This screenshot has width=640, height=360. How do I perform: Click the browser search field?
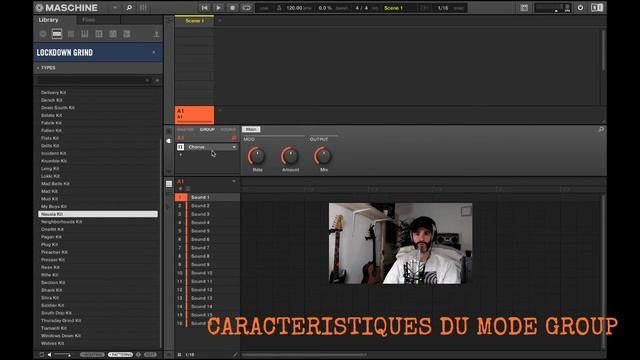pyautogui.click(x=93, y=80)
